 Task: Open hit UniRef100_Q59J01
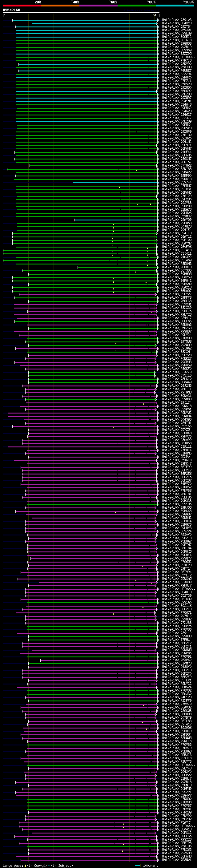tap(177, 30)
